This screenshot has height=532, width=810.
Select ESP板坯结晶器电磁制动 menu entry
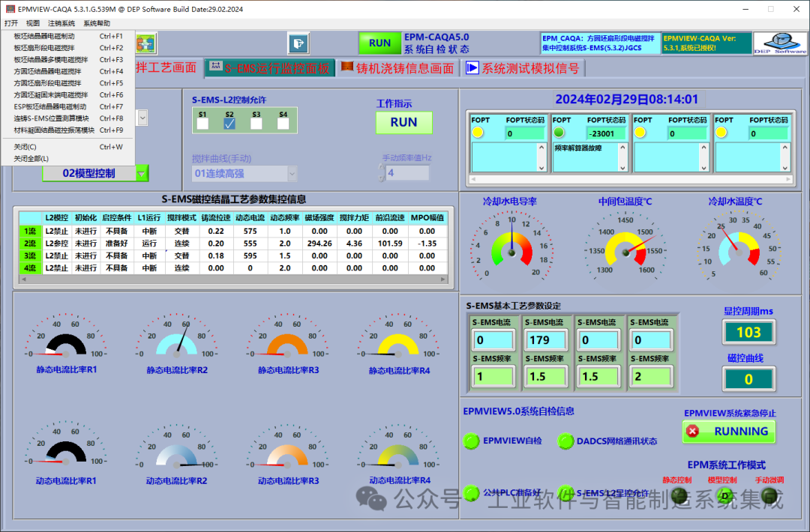68,107
